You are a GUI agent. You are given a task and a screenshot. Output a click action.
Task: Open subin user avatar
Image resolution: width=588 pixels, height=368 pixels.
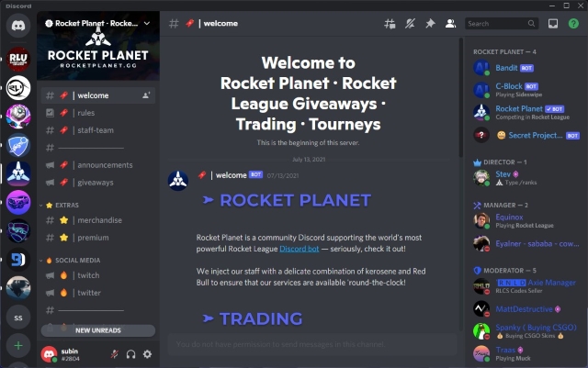(x=49, y=354)
